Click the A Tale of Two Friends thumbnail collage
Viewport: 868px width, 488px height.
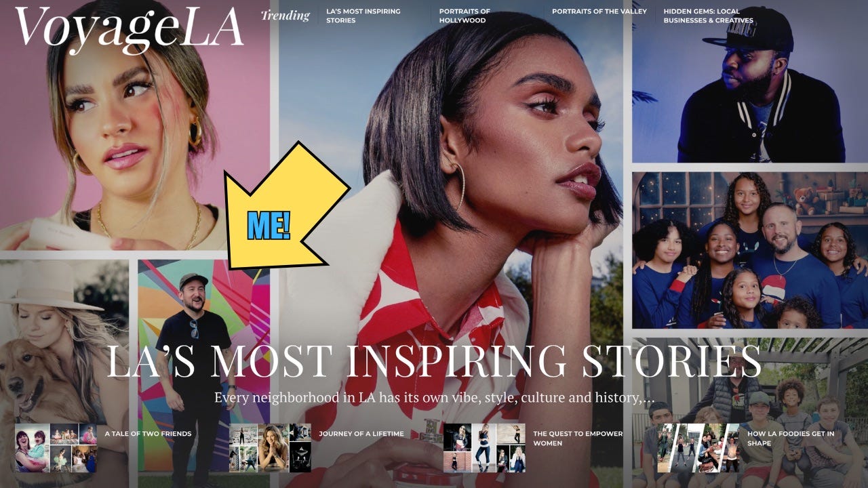point(56,448)
